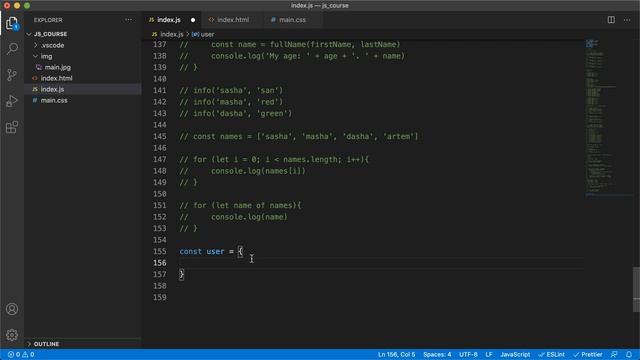The width and height of the screenshot is (640, 360).
Task: Open the Run and Debug view
Action: click(x=12, y=101)
